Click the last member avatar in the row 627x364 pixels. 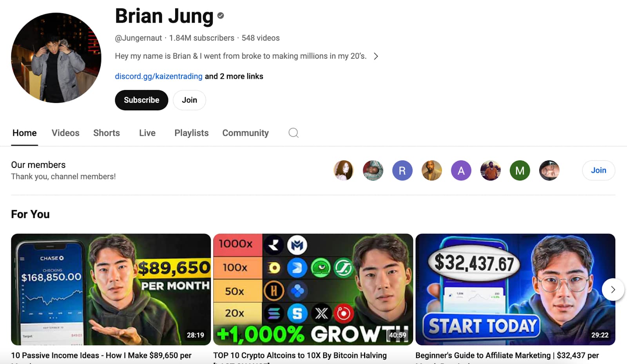(x=549, y=170)
